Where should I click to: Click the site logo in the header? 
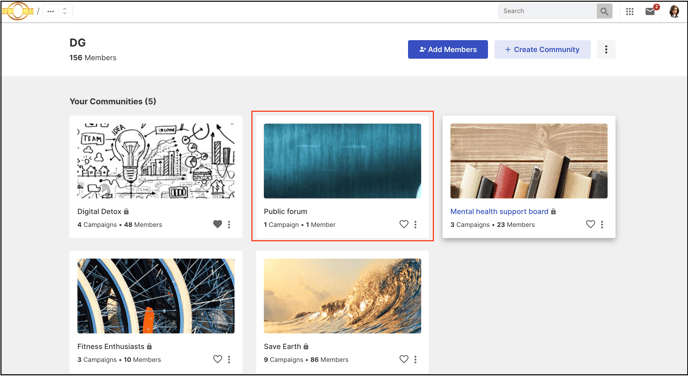click(18, 11)
